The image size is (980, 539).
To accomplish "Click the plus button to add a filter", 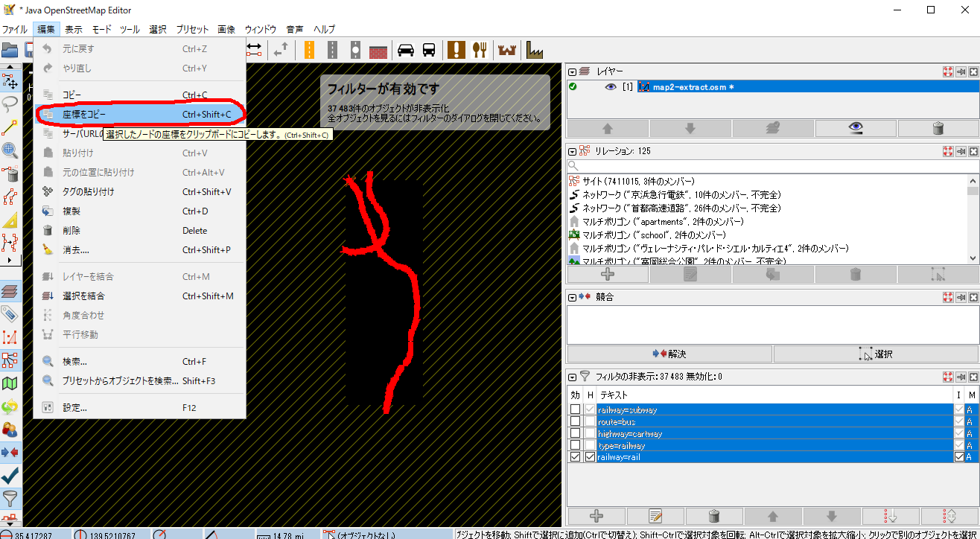I will tap(596, 516).
